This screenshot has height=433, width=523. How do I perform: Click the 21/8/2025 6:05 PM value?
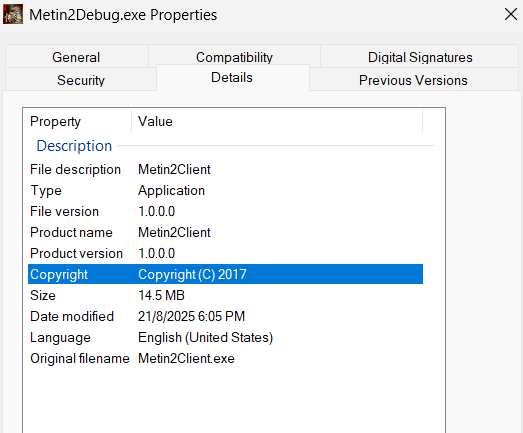[x=191, y=317]
